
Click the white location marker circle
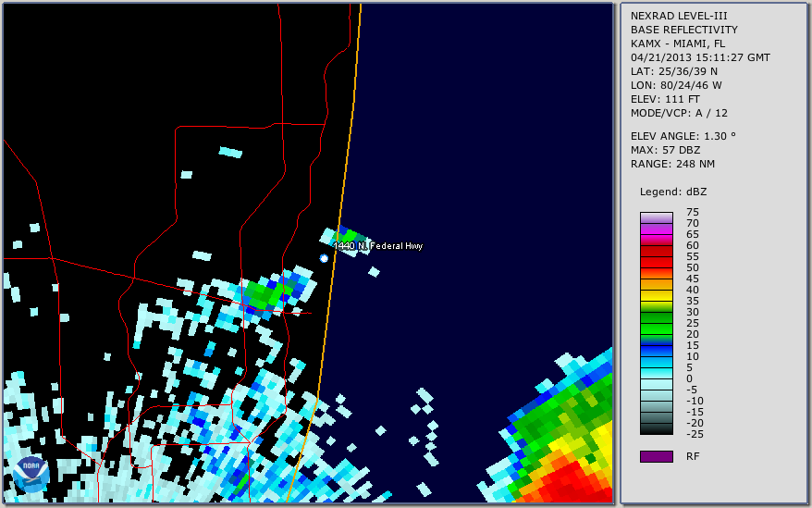(x=324, y=258)
